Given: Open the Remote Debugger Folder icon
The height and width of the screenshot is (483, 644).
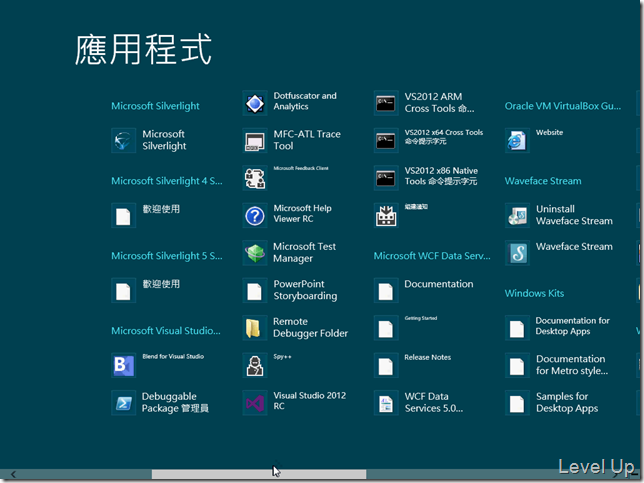Looking at the screenshot, I should [x=255, y=328].
